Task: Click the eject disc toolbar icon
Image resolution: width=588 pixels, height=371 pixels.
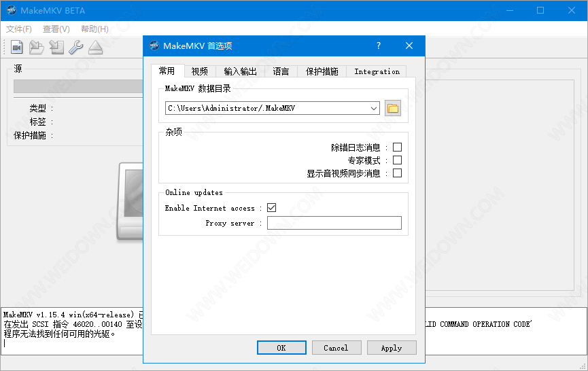Action: (x=96, y=47)
